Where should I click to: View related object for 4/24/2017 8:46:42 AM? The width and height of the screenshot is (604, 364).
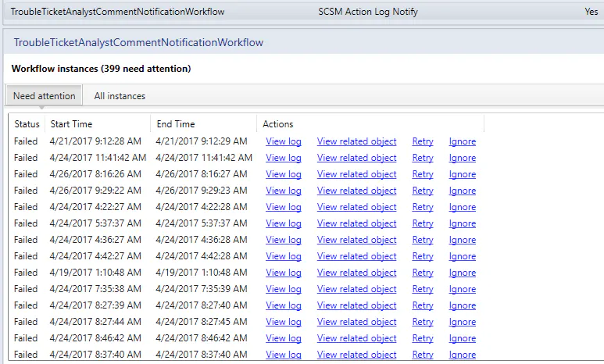pyautogui.click(x=357, y=337)
